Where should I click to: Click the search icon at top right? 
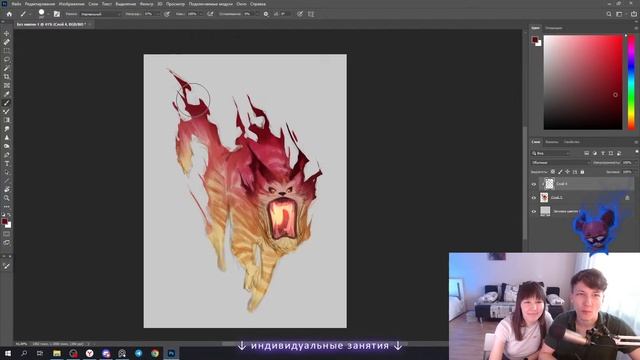[x=609, y=14]
